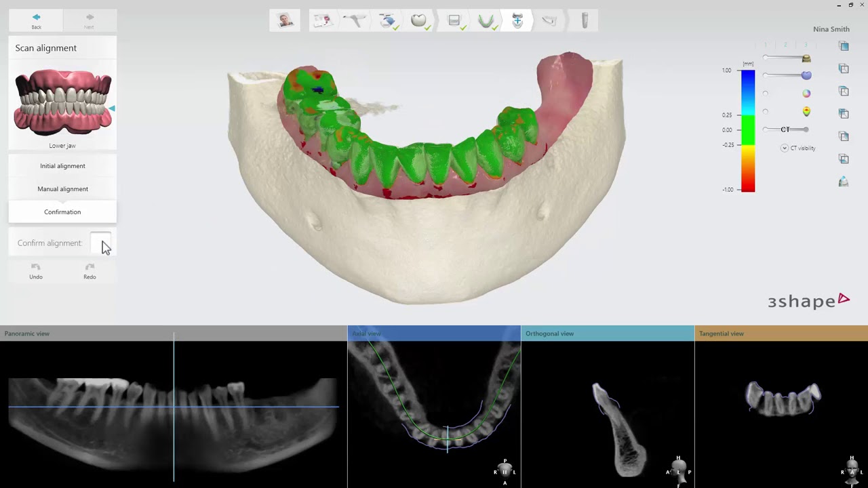Select the Axial view header
This screenshot has height=488, width=868.
click(434, 333)
